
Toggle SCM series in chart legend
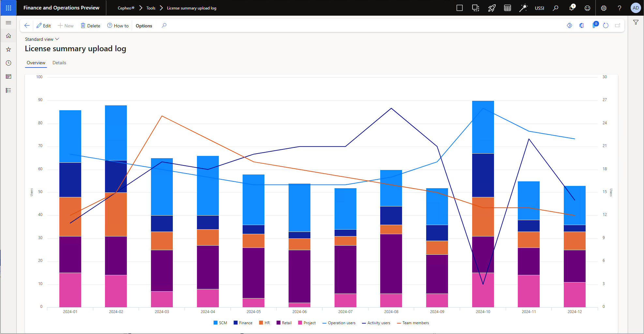220,323
